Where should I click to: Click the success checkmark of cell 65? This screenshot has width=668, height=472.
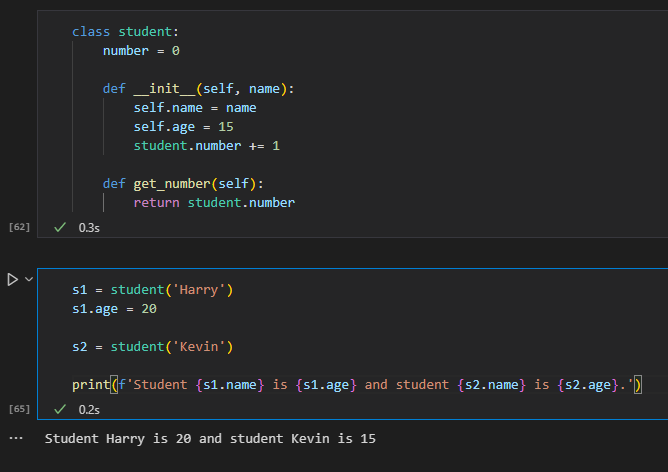pos(60,409)
